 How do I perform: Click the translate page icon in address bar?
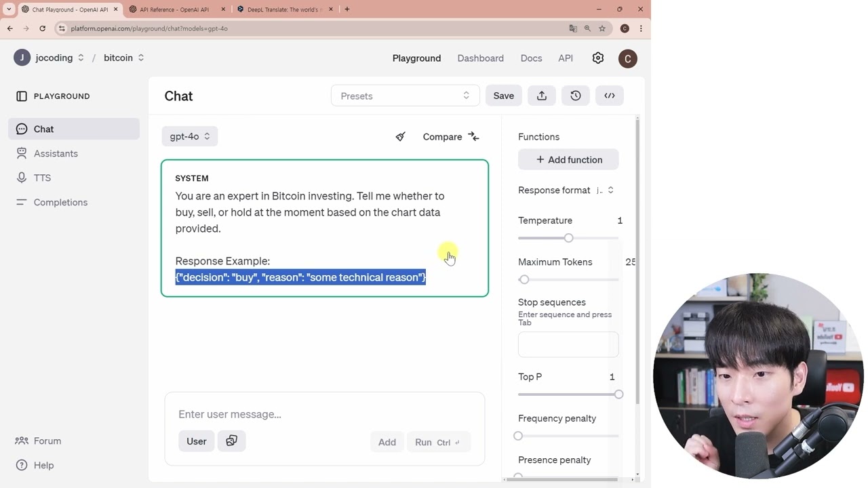pyautogui.click(x=573, y=28)
